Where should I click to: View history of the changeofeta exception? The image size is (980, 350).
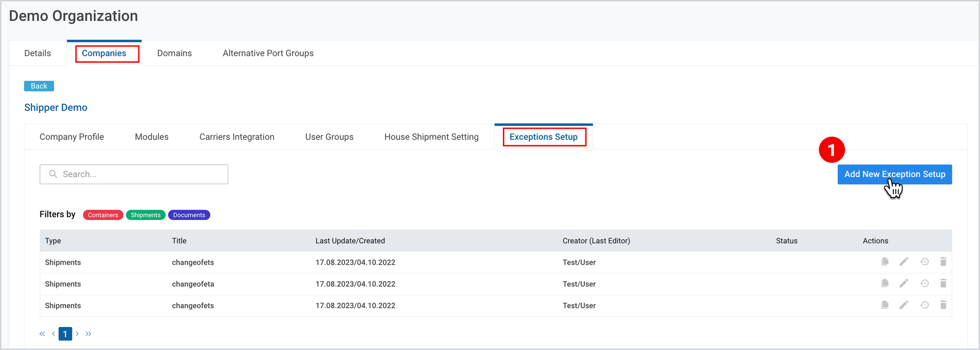[x=924, y=283]
